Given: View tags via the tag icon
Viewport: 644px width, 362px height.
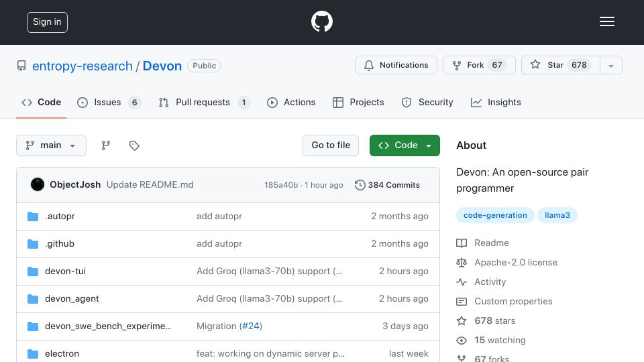Looking at the screenshot, I should click(134, 145).
